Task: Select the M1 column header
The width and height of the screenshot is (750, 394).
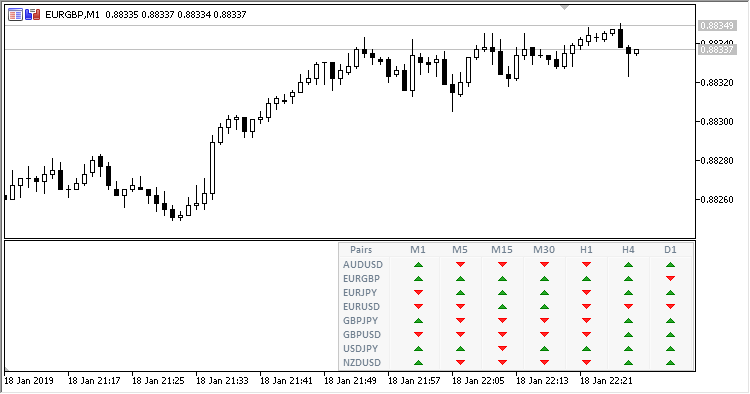Action: coord(418,250)
